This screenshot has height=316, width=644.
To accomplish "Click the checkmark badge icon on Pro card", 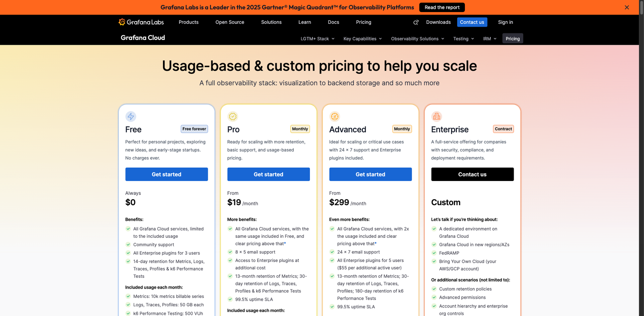I will [233, 116].
